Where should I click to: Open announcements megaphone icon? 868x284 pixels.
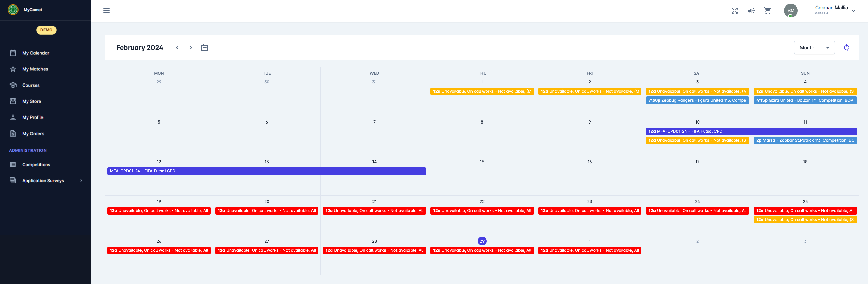pos(751,11)
